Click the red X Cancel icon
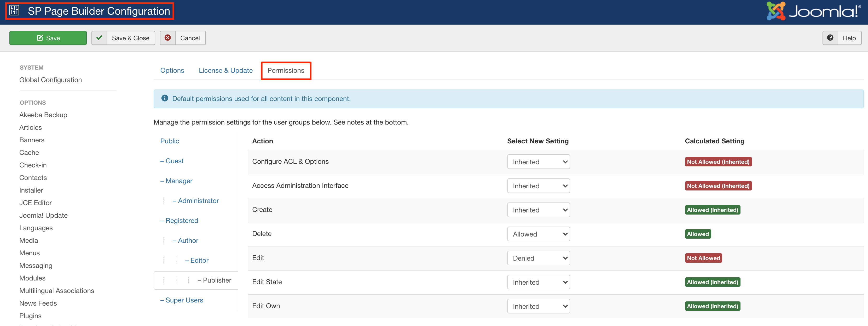This screenshot has width=868, height=326. point(167,38)
